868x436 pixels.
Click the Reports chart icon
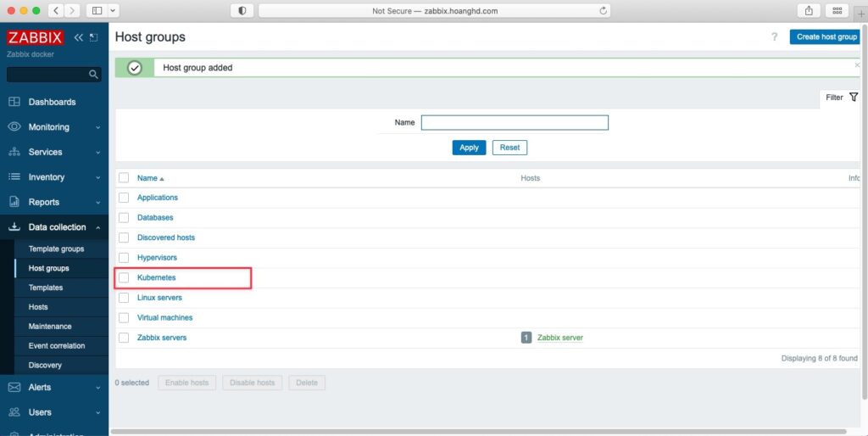(x=14, y=202)
